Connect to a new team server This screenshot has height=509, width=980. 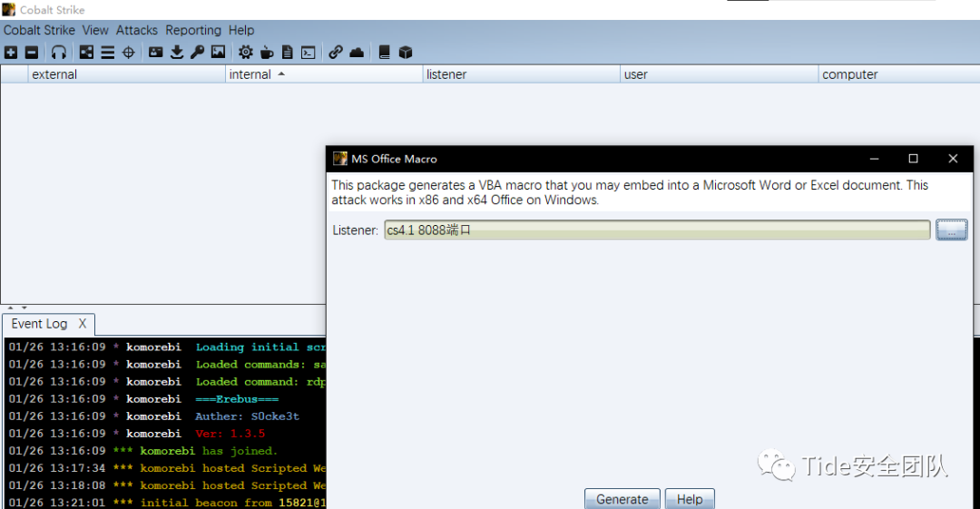11,53
